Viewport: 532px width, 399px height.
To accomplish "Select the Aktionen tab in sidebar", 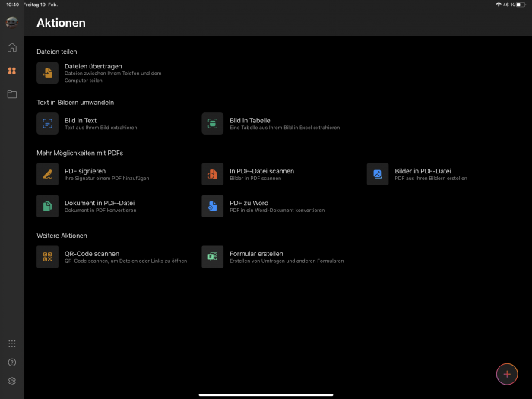I will [12, 71].
